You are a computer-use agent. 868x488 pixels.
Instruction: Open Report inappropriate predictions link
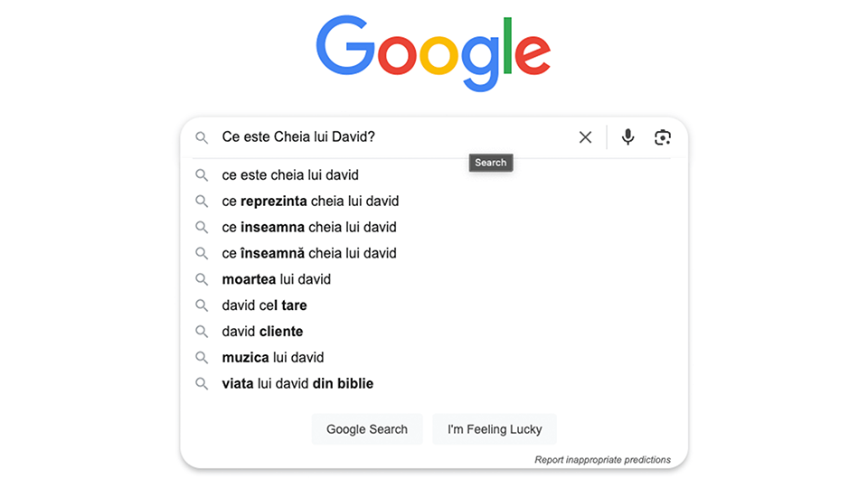tap(602, 460)
